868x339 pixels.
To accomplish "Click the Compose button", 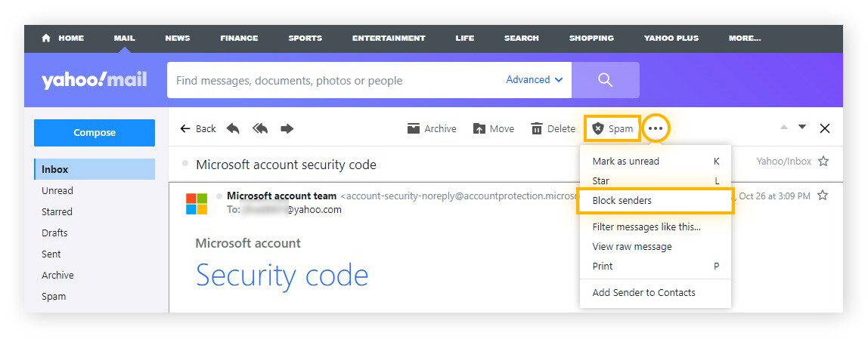I will tap(95, 133).
